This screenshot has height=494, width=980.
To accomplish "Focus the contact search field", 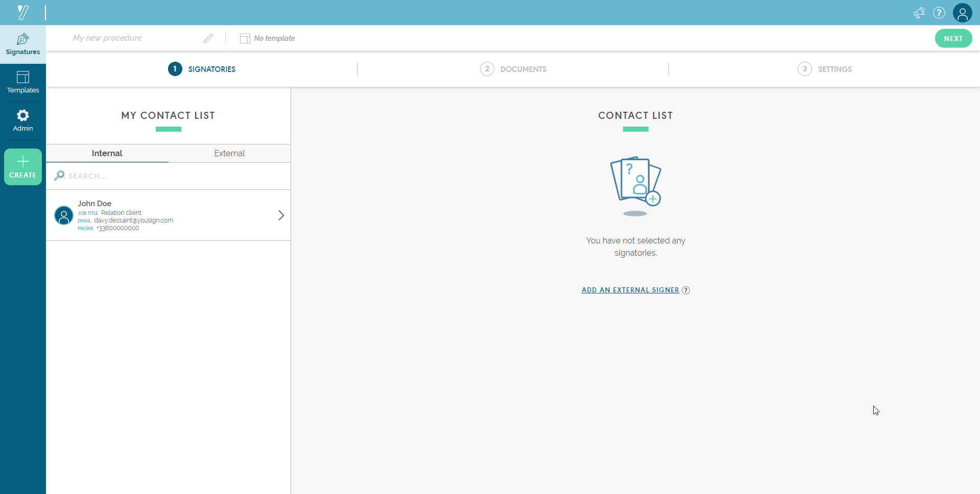I will pos(169,176).
